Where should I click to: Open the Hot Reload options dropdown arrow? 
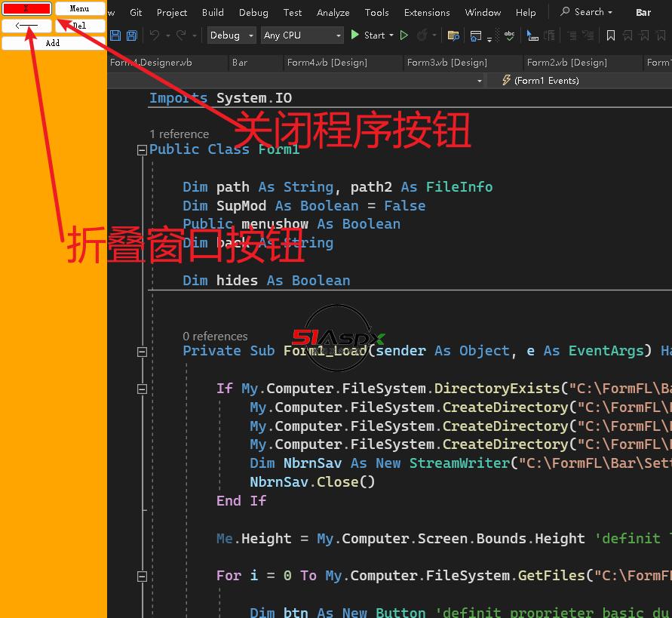pos(434,35)
